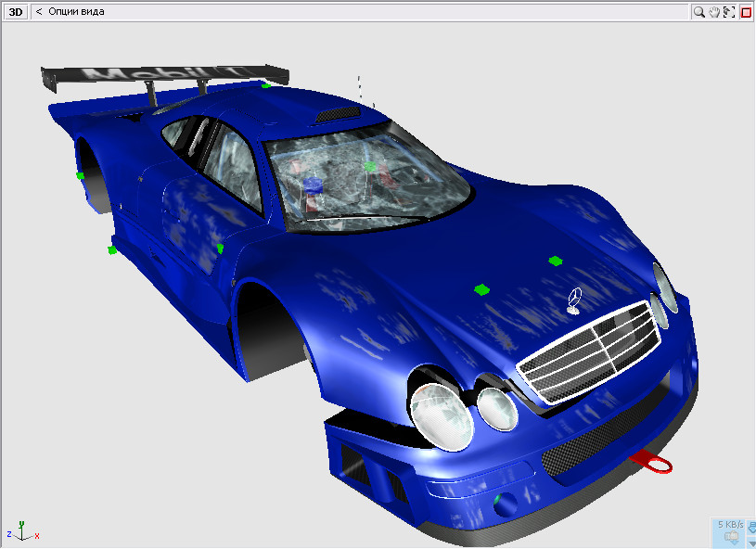Click the red square viewport icon
The image size is (756, 549).
point(746,12)
